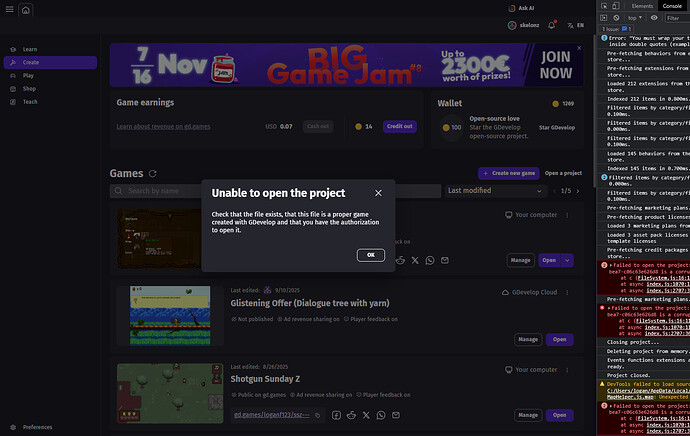The width and height of the screenshot is (690, 436).
Task: Share first game card by email
Action: point(445,260)
